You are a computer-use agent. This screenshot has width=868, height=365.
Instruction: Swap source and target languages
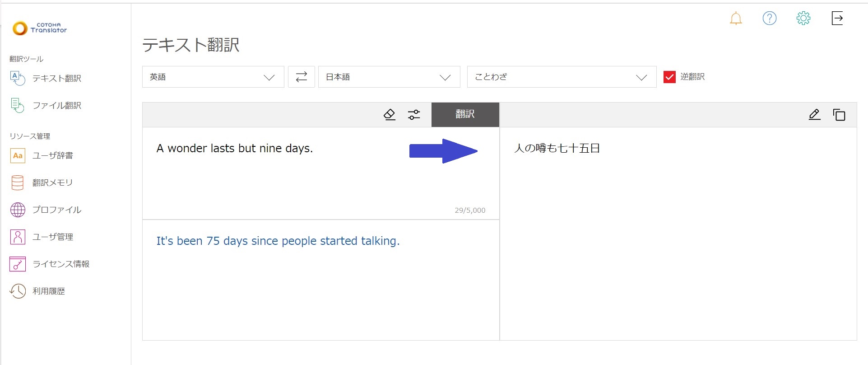(x=301, y=77)
